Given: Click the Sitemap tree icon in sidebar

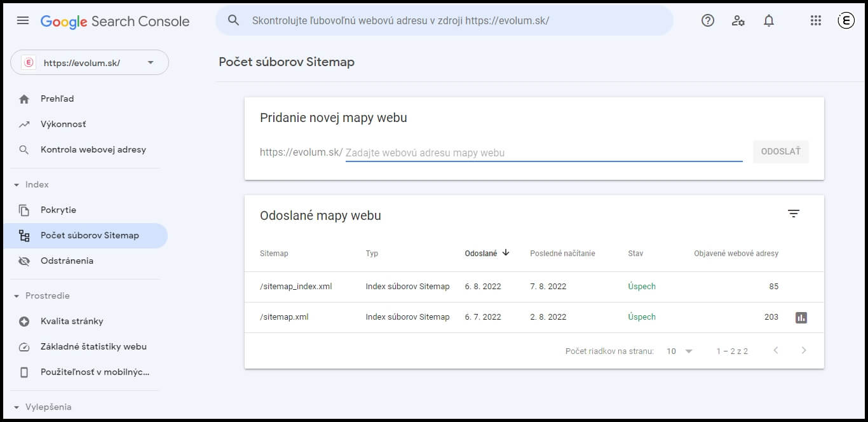Looking at the screenshot, I should click(24, 236).
